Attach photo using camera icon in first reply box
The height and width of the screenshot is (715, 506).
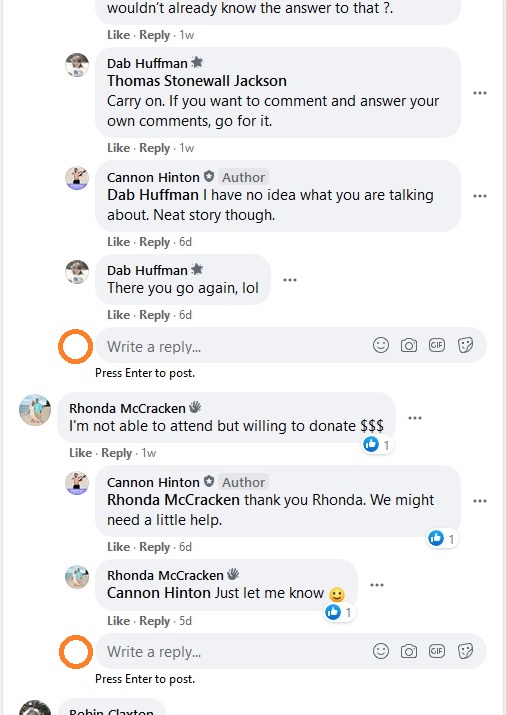click(408, 346)
